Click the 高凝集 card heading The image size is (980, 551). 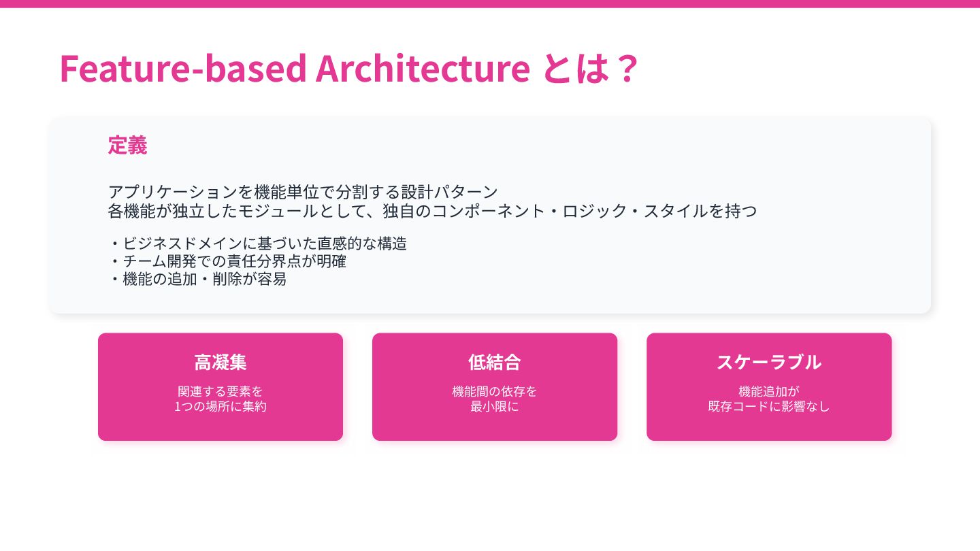pyautogui.click(x=220, y=362)
